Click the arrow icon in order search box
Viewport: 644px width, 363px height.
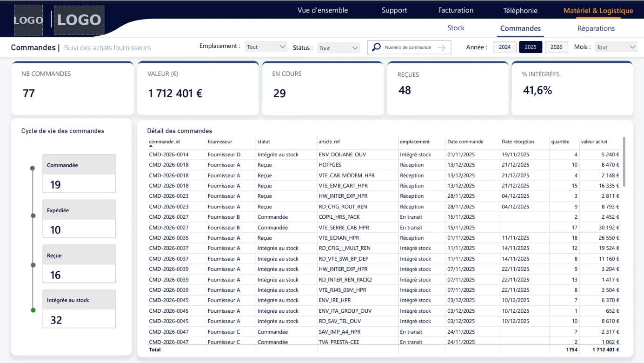441,47
